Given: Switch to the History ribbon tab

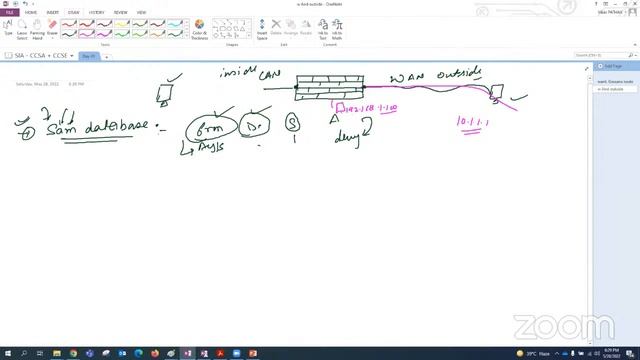Looking at the screenshot, I should point(97,13).
